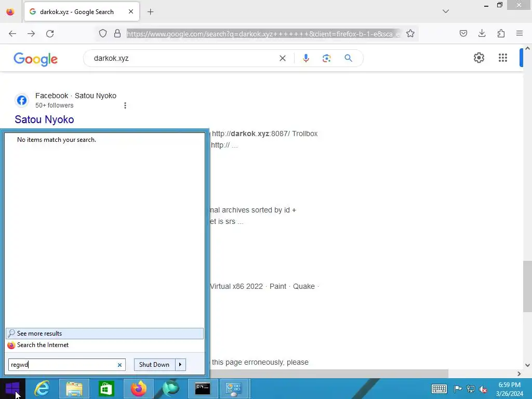The height and width of the screenshot is (399, 532).
Task: Open Firefox application hamburger menu
Action: point(520,34)
